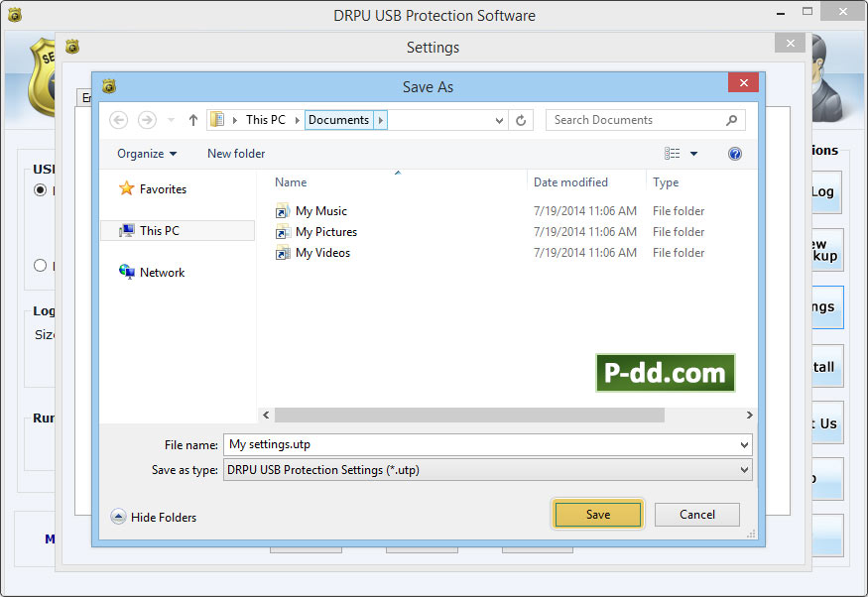This screenshot has width=868, height=597.
Task: Open the recent locations dropdown arrow
Action: [171, 120]
